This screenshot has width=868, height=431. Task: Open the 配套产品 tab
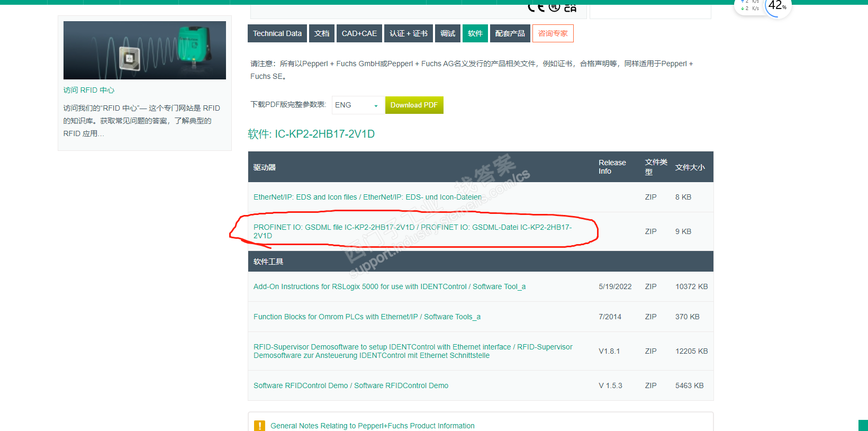pos(510,33)
